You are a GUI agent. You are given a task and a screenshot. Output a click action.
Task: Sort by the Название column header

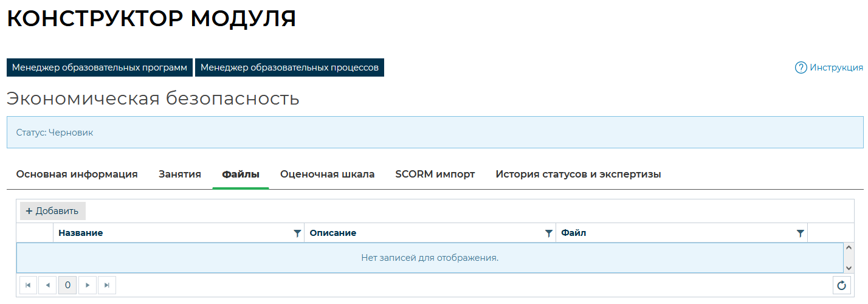click(81, 233)
